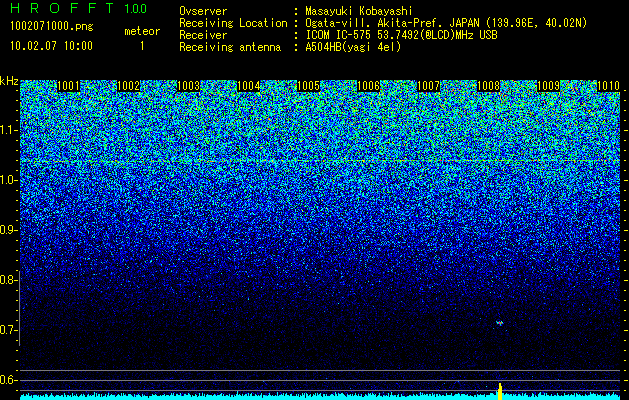
Task: Click the time marker 1006
Action: 368,86
